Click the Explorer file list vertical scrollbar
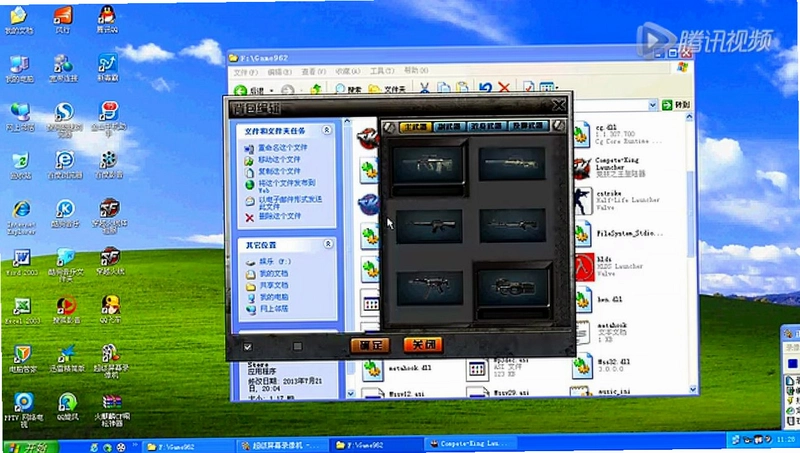 (x=689, y=253)
